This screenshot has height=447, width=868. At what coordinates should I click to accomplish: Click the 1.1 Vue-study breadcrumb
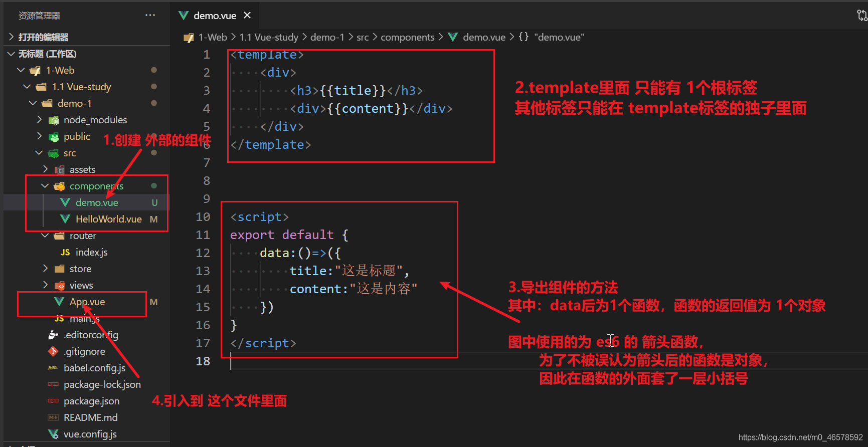(269, 37)
